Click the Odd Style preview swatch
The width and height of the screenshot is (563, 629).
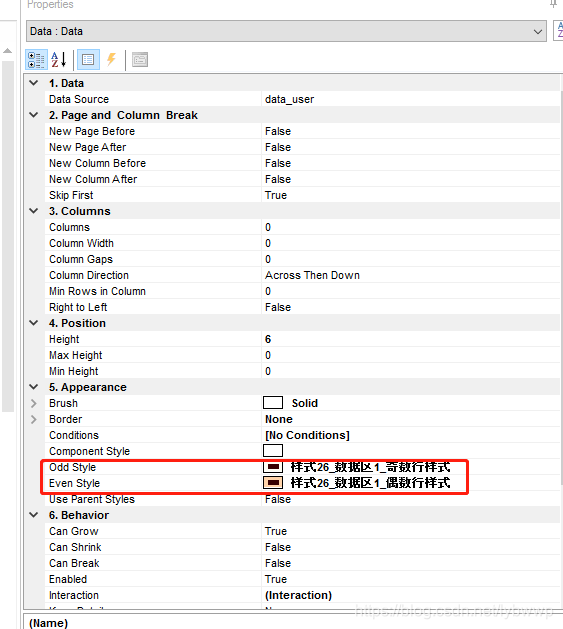pyautogui.click(x=273, y=467)
